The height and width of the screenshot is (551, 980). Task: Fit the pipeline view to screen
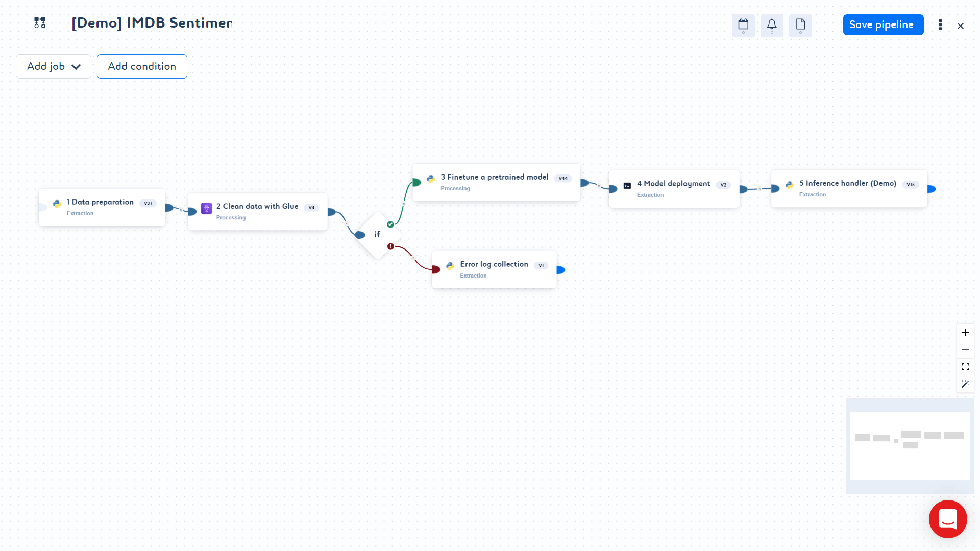pyautogui.click(x=965, y=367)
